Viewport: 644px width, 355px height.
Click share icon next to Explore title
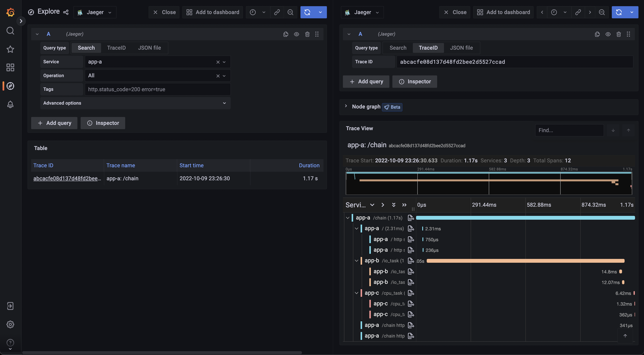pyautogui.click(x=66, y=12)
